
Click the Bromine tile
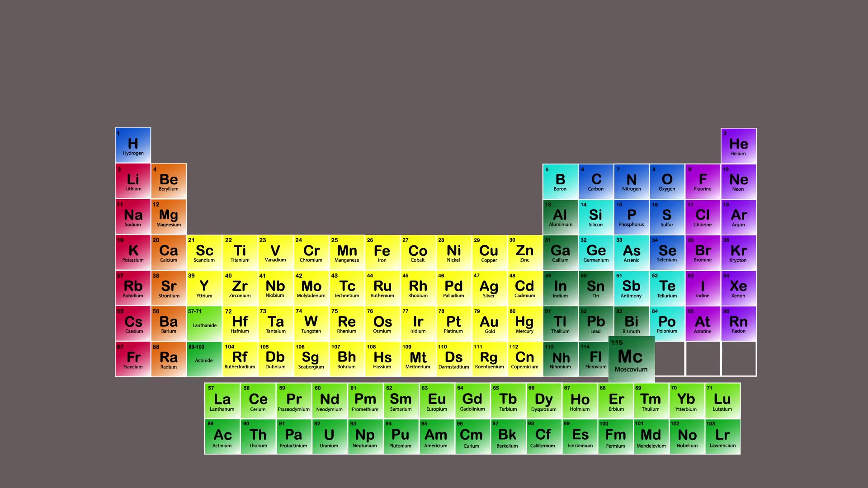point(703,252)
